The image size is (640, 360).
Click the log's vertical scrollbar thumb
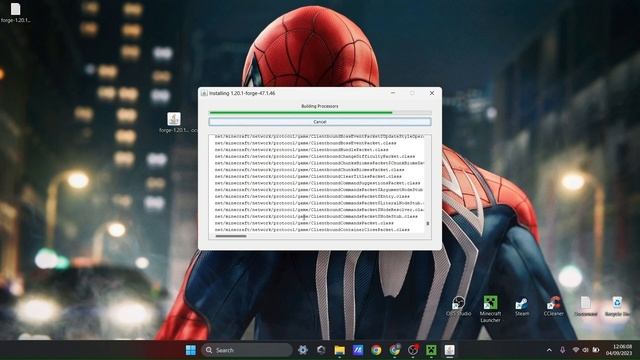pyautogui.click(x=428, y=223)
